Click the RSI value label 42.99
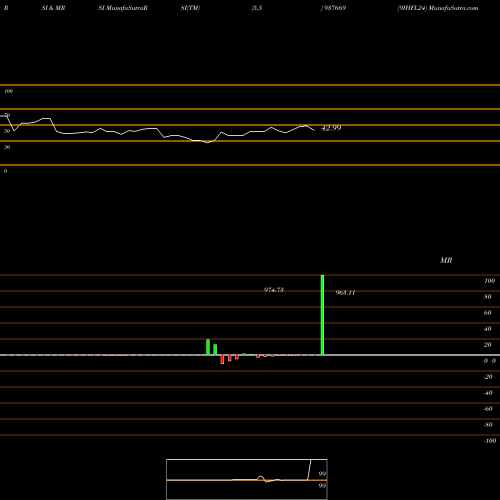Viewport: 500px width, 500px height. coord(331,128)
